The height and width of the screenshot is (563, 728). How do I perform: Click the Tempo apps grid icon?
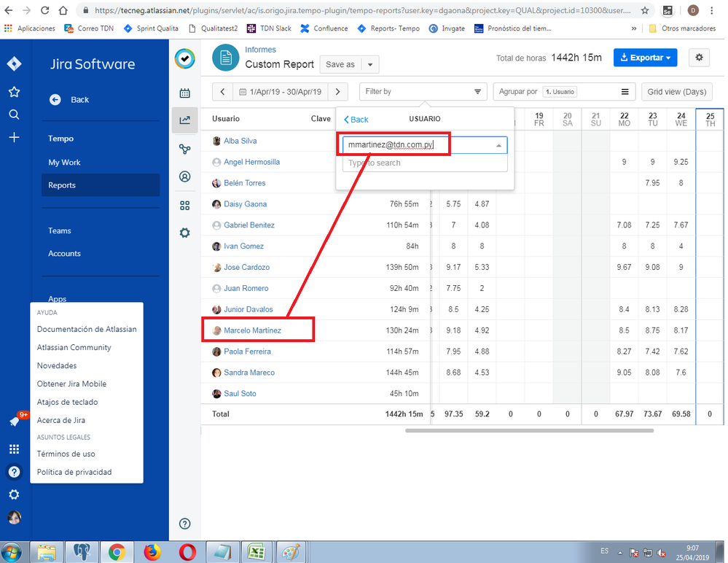coord(185,205)
